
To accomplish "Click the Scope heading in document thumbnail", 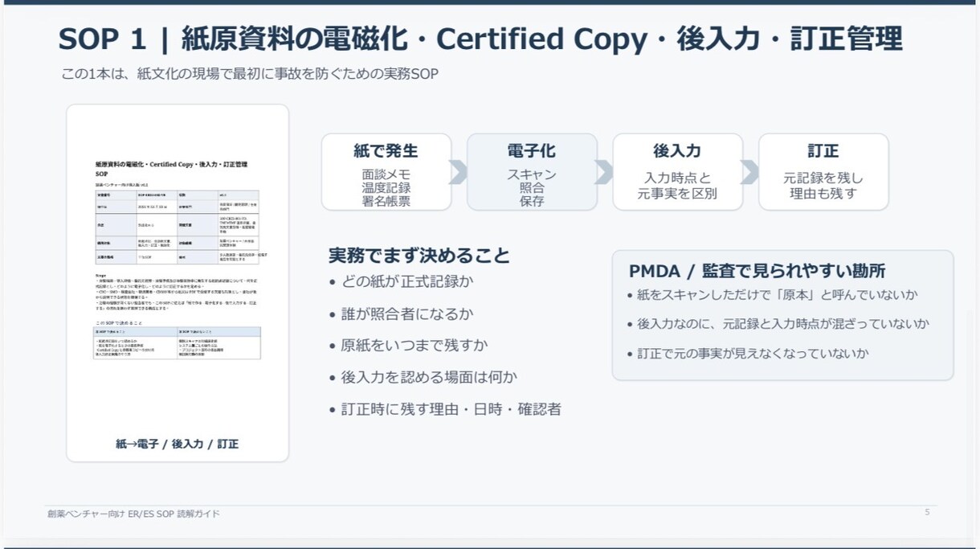I will pos(100,275).
